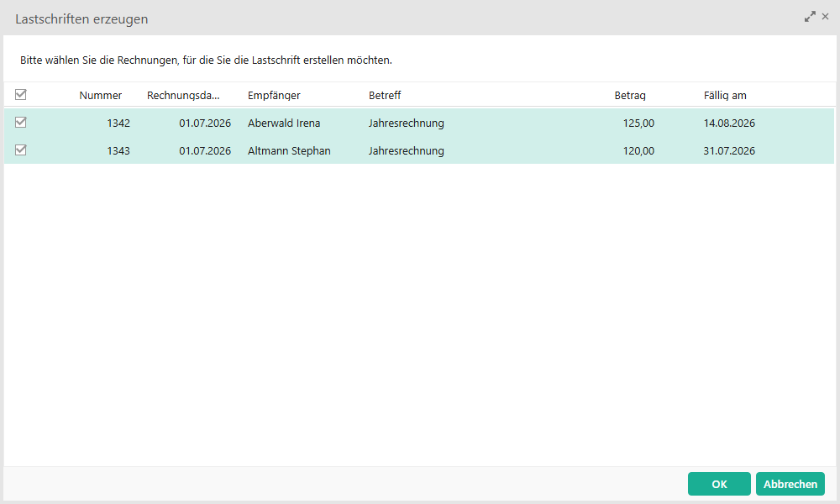Image resolution: width=840 pixels, height=504 pixels.
Task: Maximize the Lastschriften erzeugen dialog
Action: pos(810,17)
